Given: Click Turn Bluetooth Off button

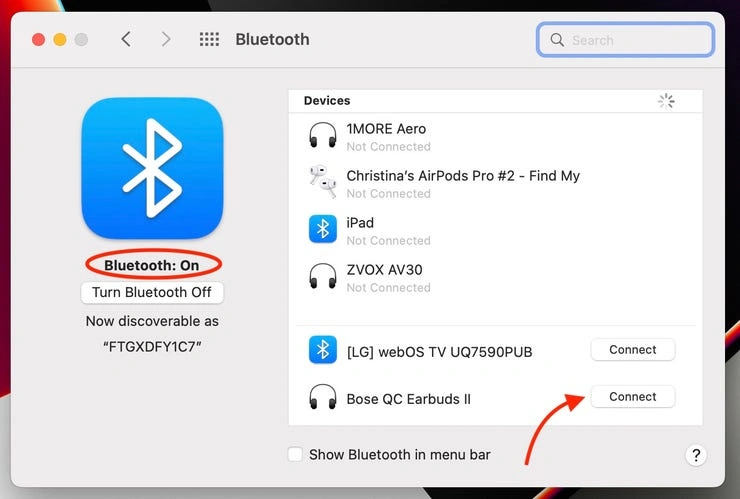Looking at the screenshot, I should click(152, 292).
